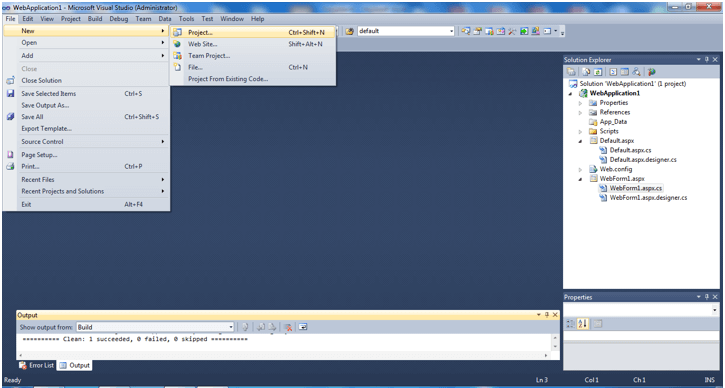Collapse the WebForm1.aspx node
725x388 pixels.
pyautogui.click(x=580, y=179)
